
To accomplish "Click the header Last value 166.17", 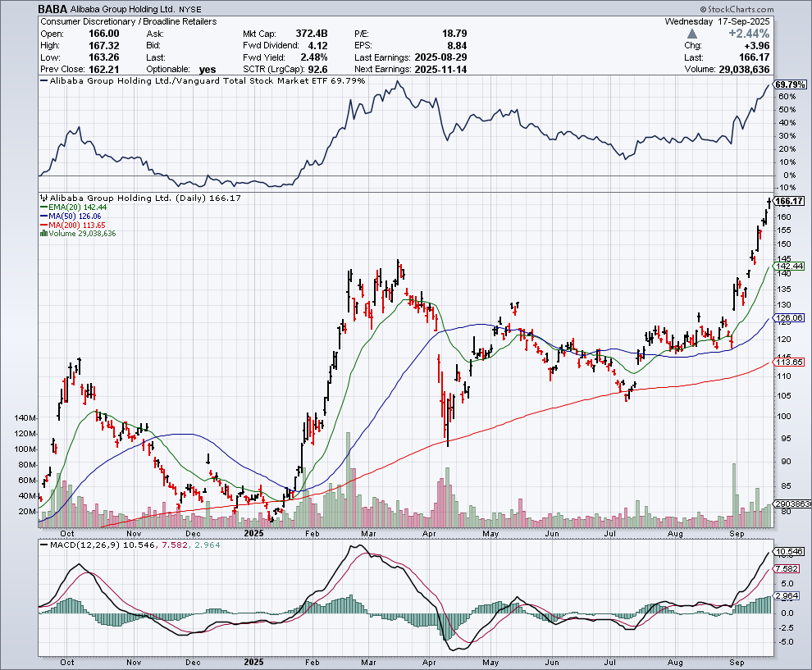I will (x=755, y=57).
